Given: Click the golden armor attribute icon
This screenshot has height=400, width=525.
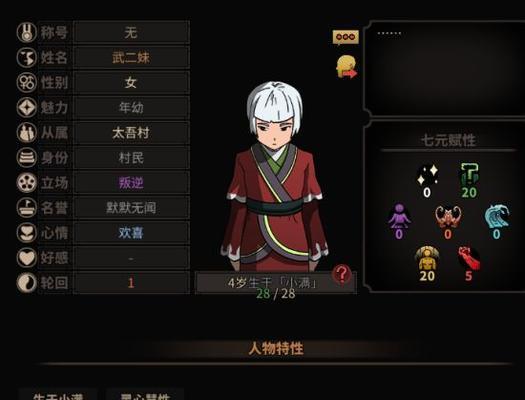Looking at the screenshot, I should (x=427, y=258).
